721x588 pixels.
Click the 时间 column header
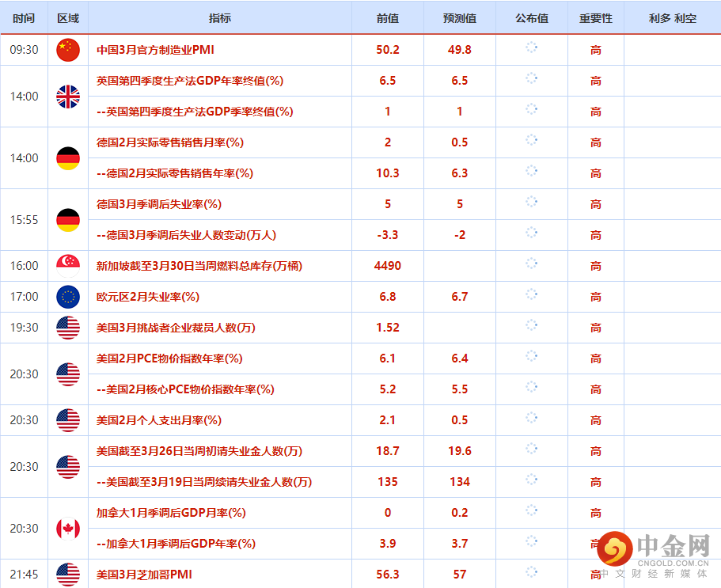(x=24, y=18)
